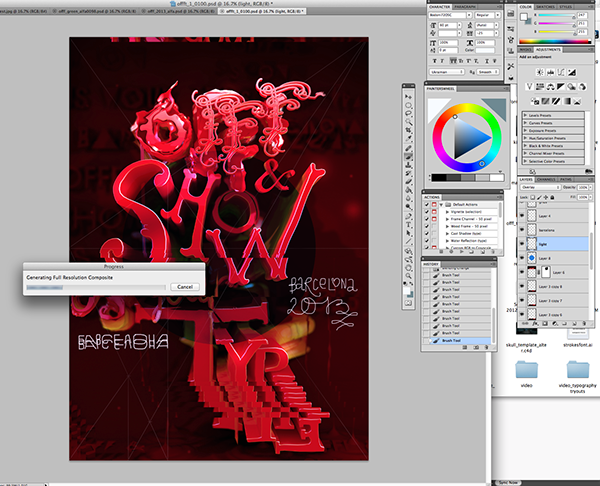Open the Overlay blend mode dropdown
600x486 pixels.
(x=540, y=187)
